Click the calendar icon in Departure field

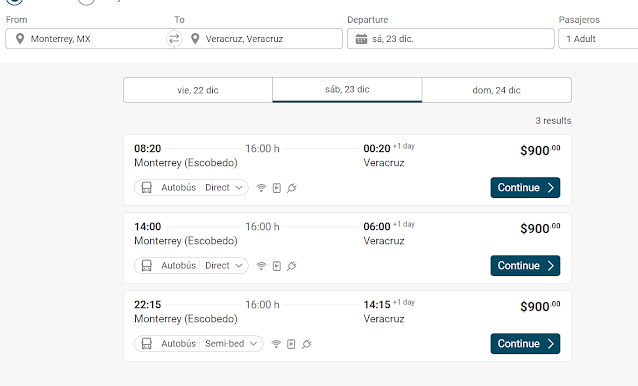[x=361, y=39]
